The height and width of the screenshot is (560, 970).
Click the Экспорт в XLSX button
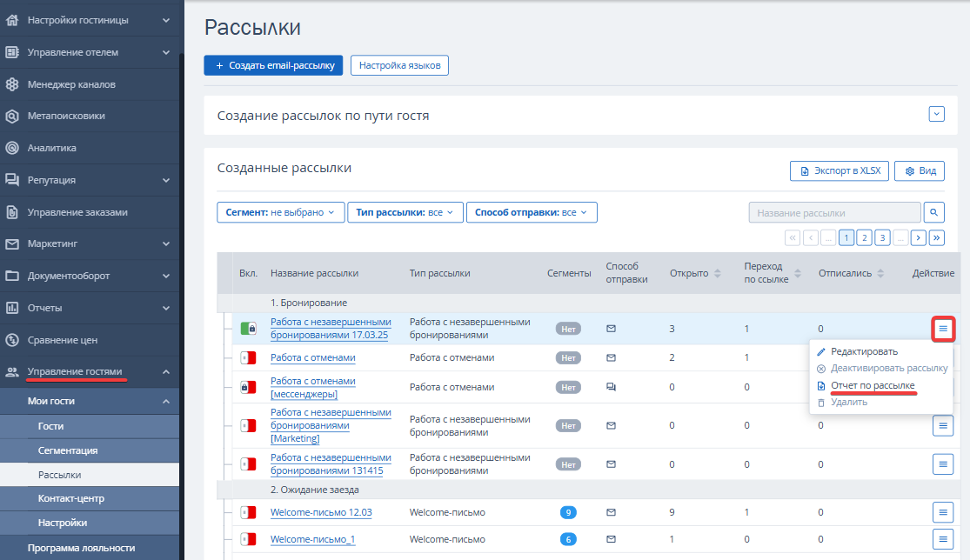[x=840, y=170]
